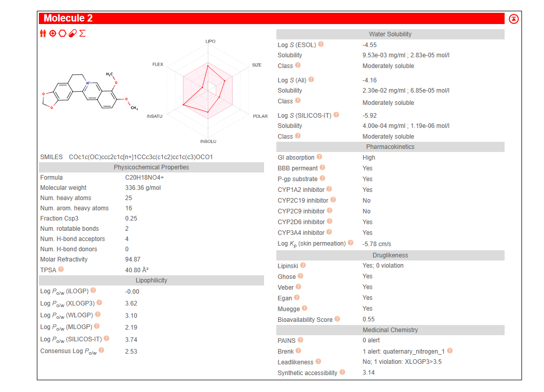Click help icon beside GI absorption
Screen dimensions: 544x392
[x=319, y=157]
